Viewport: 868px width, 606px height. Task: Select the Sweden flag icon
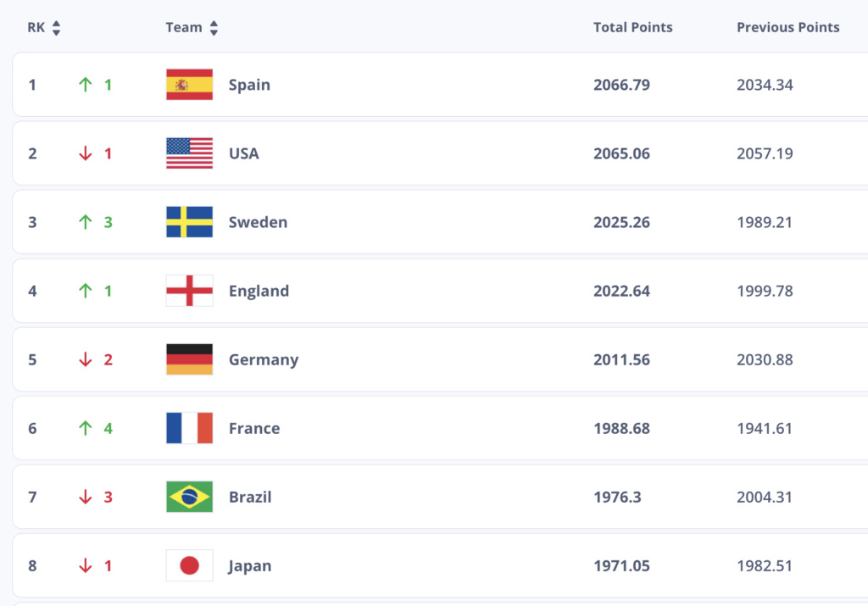[189, 222]
